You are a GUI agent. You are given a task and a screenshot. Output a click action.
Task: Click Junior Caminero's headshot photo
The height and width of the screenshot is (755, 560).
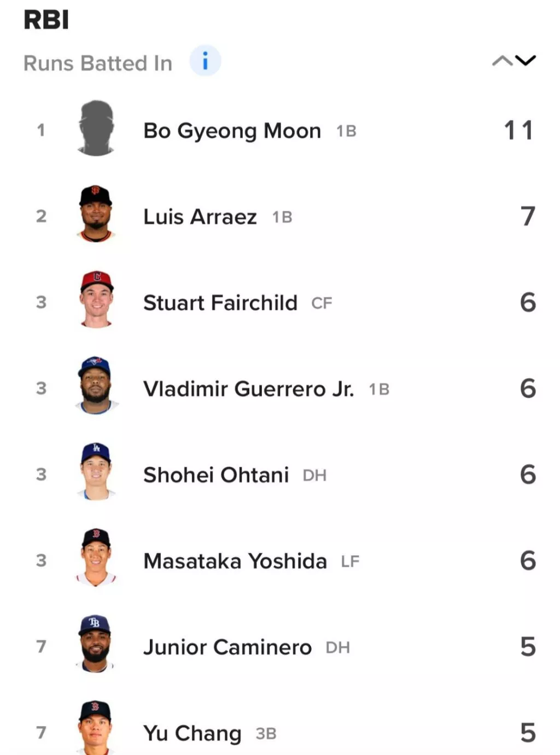[x=96, y=644]
